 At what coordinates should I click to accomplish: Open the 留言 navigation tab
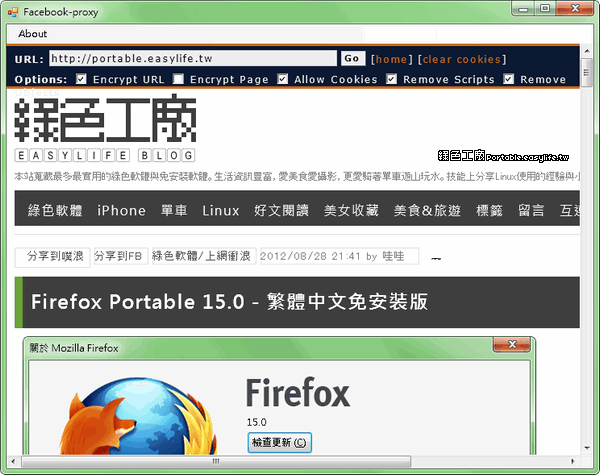pyautogui.click(x=531, y=211)
